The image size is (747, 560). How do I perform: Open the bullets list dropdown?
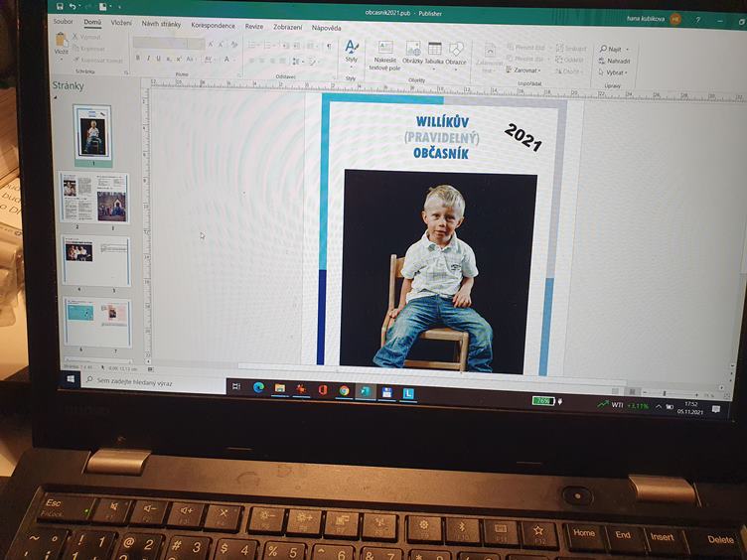(x=253, y=46)
